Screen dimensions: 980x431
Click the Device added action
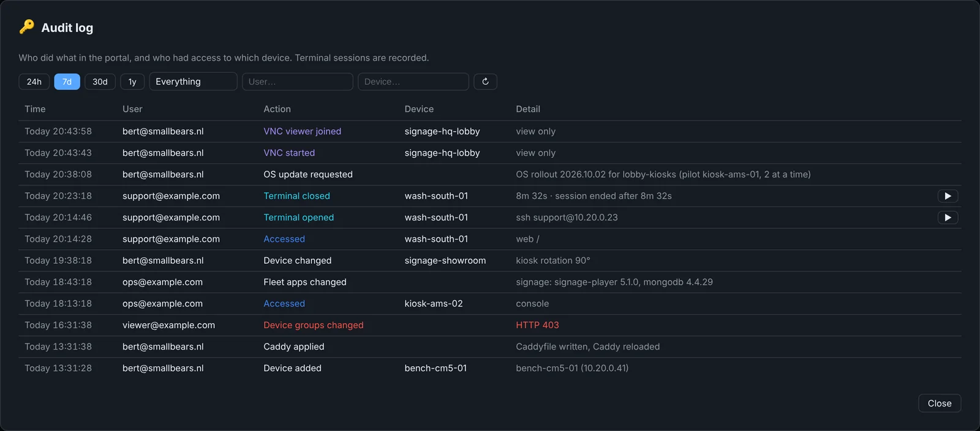(x=292, y=368)
